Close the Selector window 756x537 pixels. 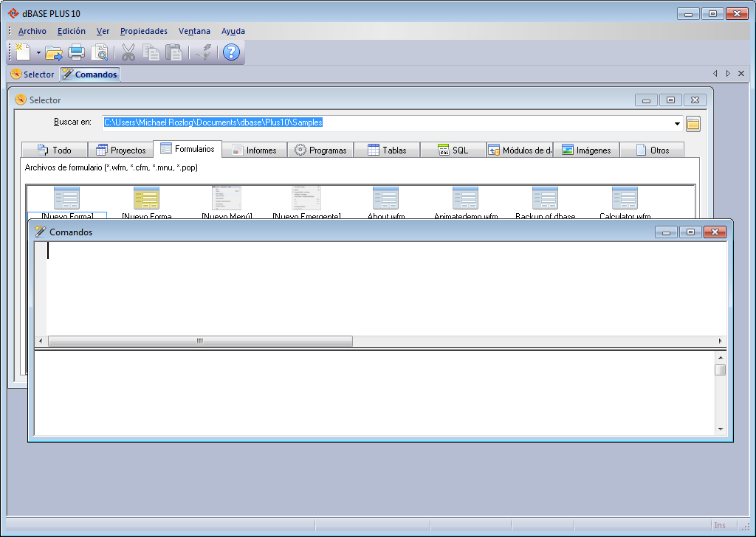[x=695, y=100]
